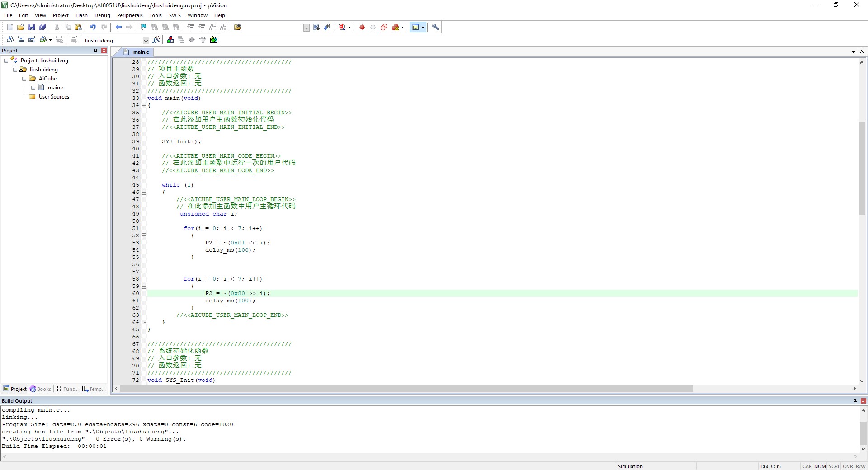The height and width of the screenshot is (470, 868).
Task: Insert a breakpoint with red circle icon
Action: [362, 27]
